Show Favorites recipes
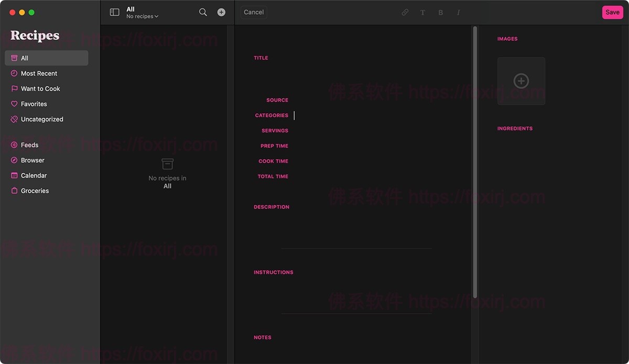This screenshot has width=629, height=364. (34, 104)
